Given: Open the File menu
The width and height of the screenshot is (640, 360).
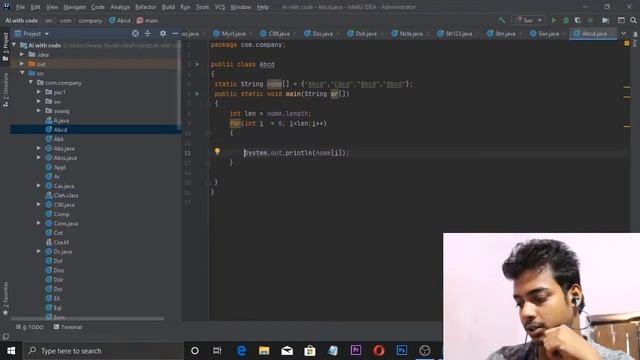Looking at the screenshot, I should coord(20,7).
